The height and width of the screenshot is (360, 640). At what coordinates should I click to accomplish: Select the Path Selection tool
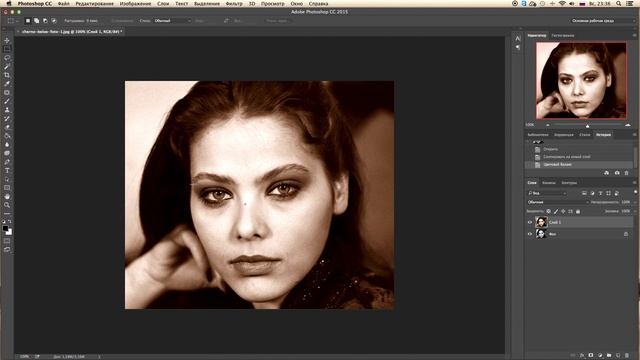tap(7, 179)
